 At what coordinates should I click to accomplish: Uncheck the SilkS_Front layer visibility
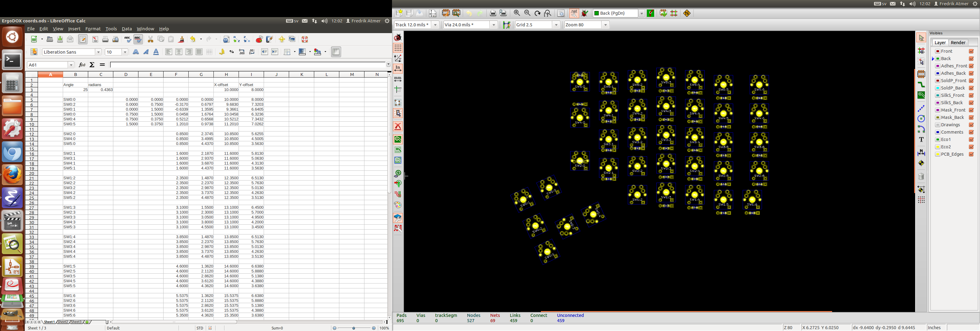click(x=972, y=95)
